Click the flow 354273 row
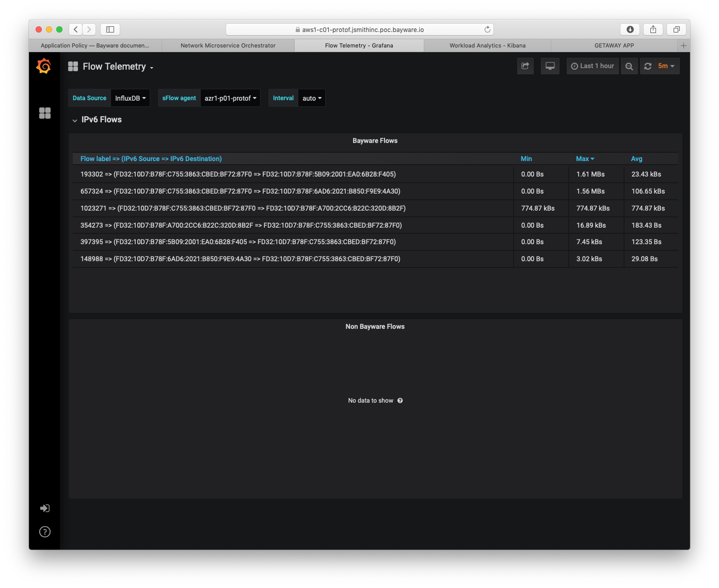Viewport: 719px width, 588px height. click(x=375, y=226)
